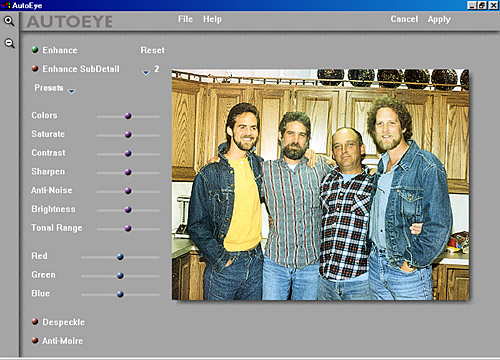Click the Cancel button

click(404, 19)
